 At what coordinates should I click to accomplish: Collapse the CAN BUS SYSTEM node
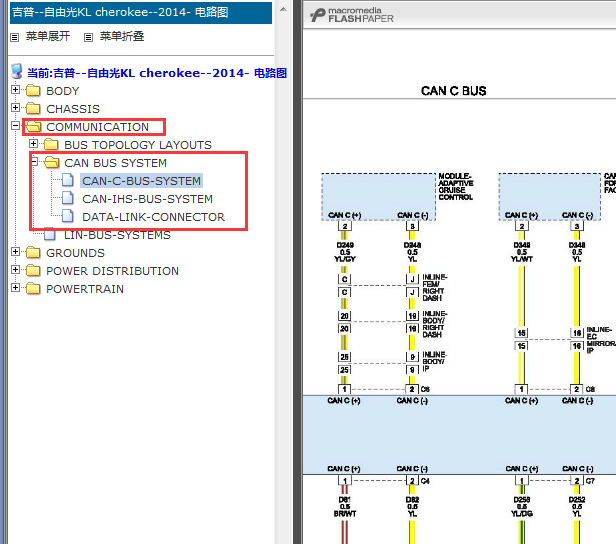35,162
